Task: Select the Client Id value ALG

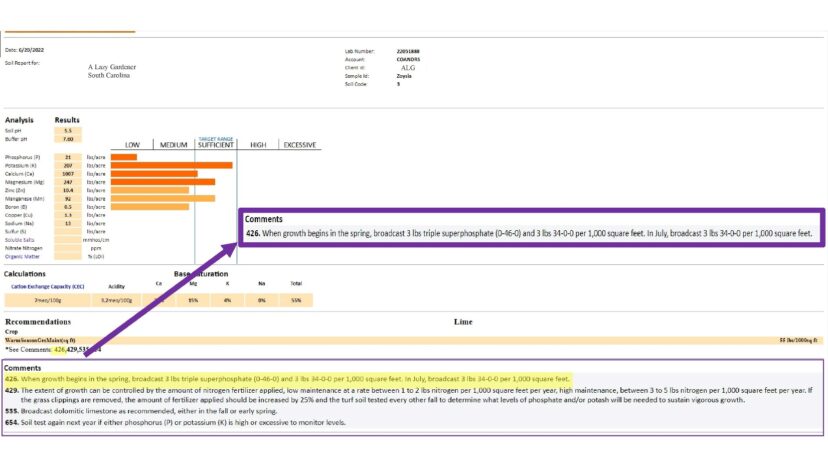Action: pyautogui.click(x=408, y=68)
